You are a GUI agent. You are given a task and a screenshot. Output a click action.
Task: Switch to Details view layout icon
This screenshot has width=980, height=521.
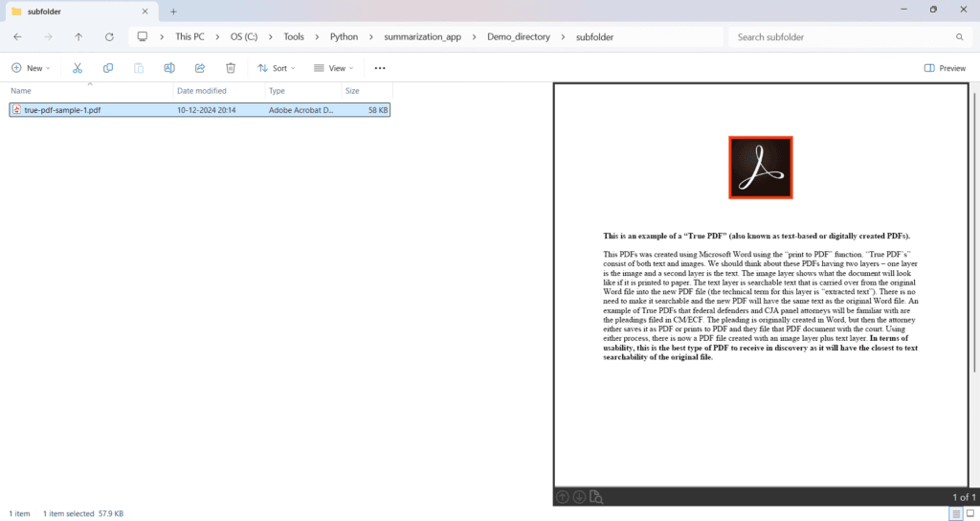[956, 513]
